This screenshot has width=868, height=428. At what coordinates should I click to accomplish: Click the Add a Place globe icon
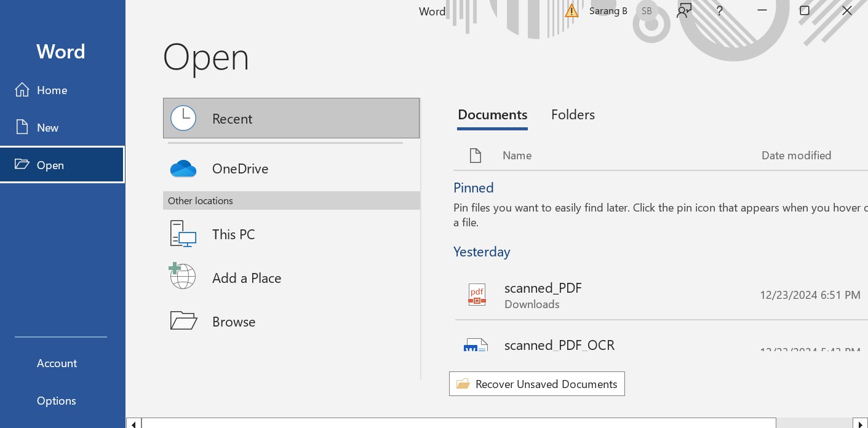click(x=182, y=276)
